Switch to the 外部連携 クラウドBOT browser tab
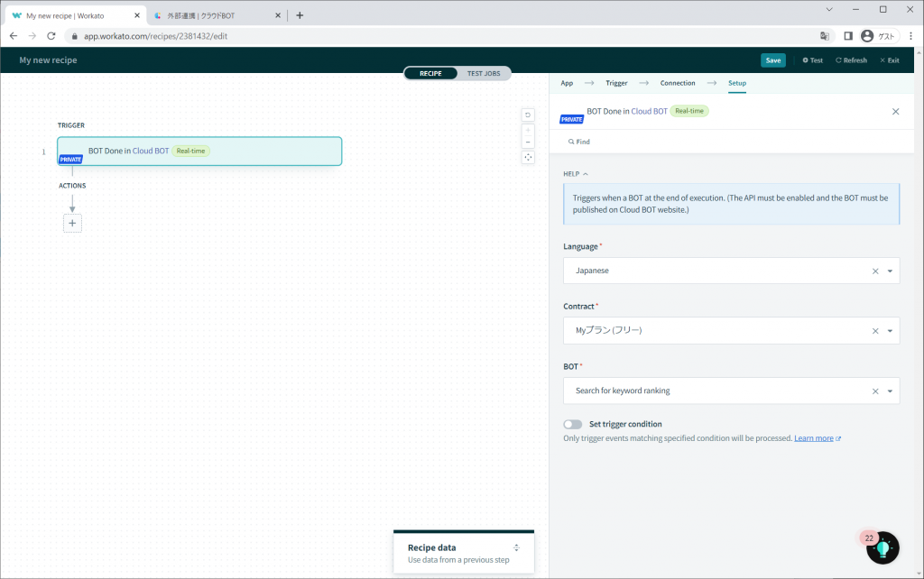This screenshot has height=579, width=924. coord(217,15)
